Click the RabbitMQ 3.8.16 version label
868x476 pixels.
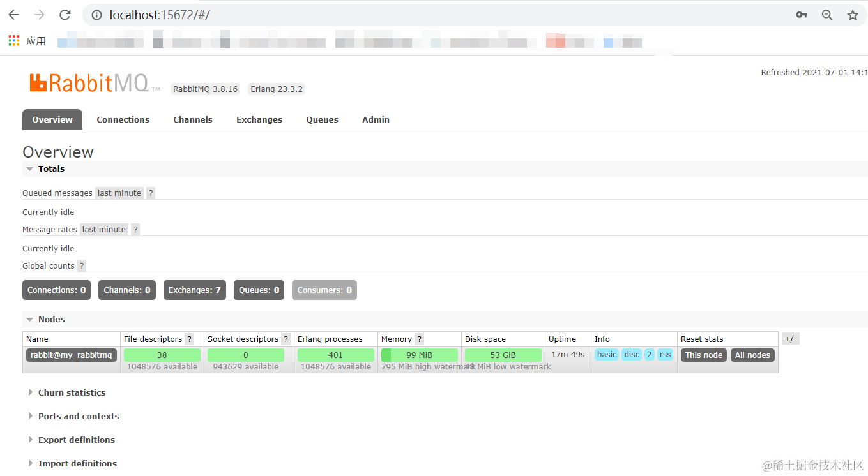pos(205,89)
